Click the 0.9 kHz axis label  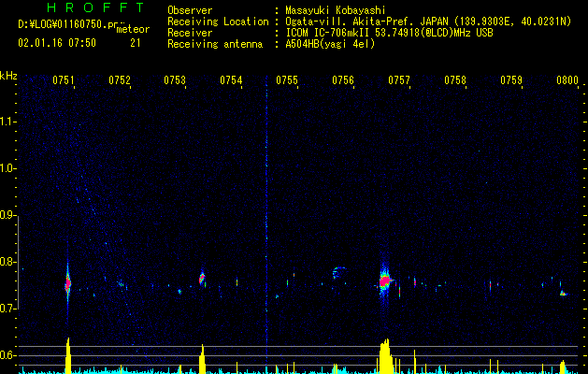7,215
